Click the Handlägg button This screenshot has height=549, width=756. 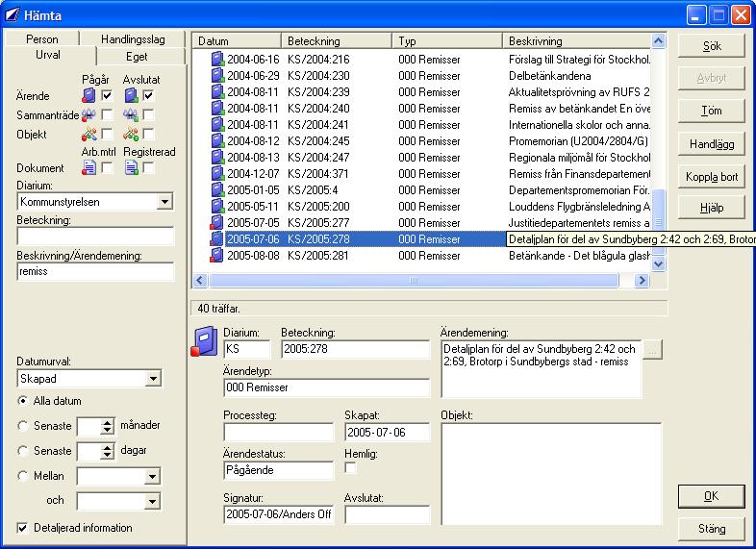pos(712,144)
